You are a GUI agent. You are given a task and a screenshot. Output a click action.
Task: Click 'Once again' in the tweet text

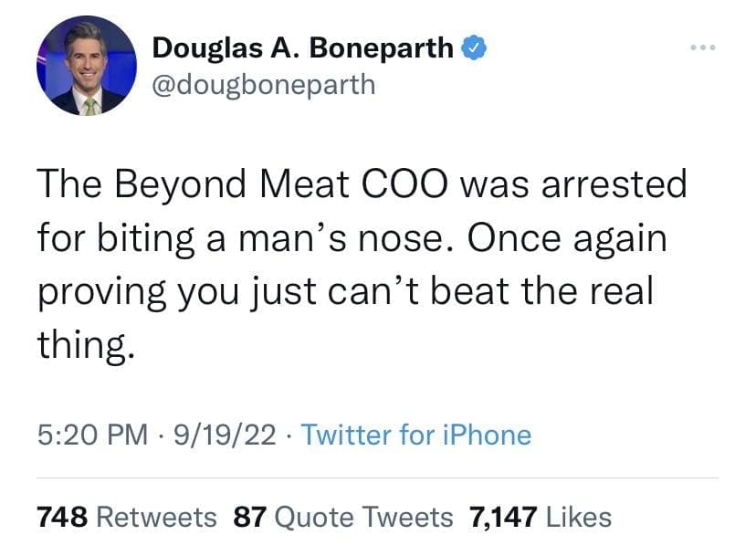pyautogui.click(x=570, y=238)
